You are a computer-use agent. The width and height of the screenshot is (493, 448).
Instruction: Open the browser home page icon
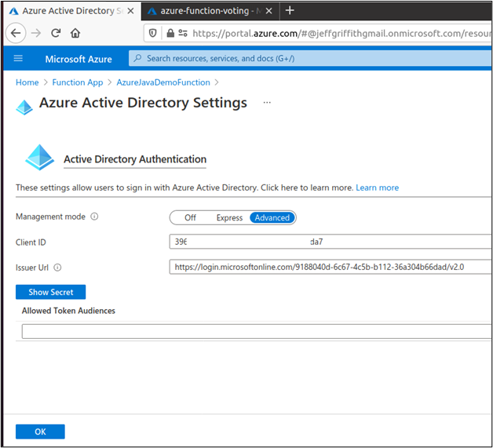[x=75, y=33]
